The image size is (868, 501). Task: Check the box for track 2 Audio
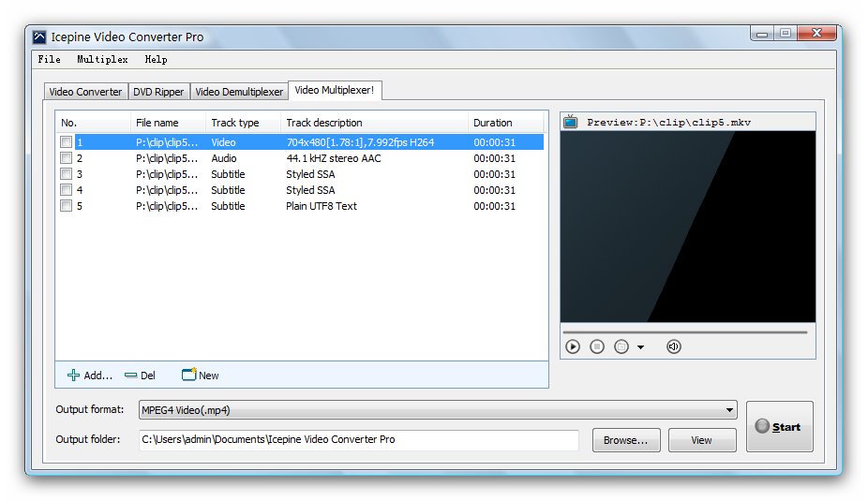66,158
